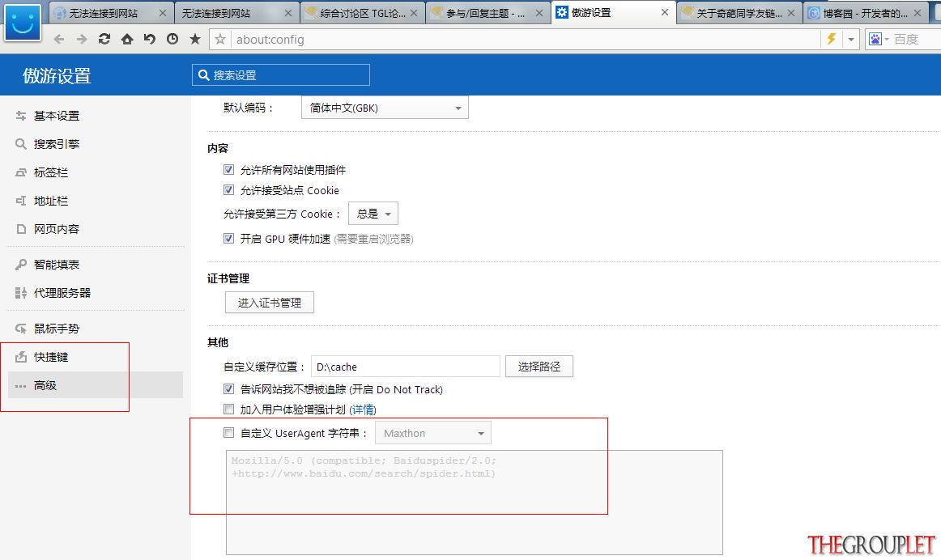This screenshot has width=941, height=560.
Task: Reload the page with refresh icon
Action: (104, 39)
